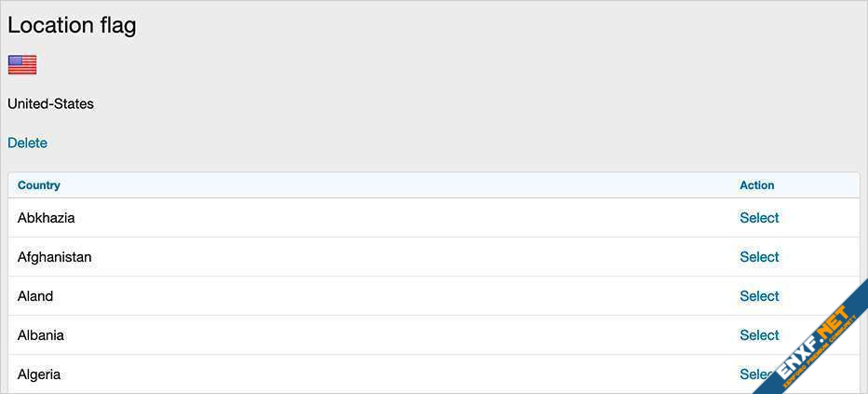The height and width of the screenshot is (394, 868).
Task: Click the United States flag icon
Action: coord(22,64)
